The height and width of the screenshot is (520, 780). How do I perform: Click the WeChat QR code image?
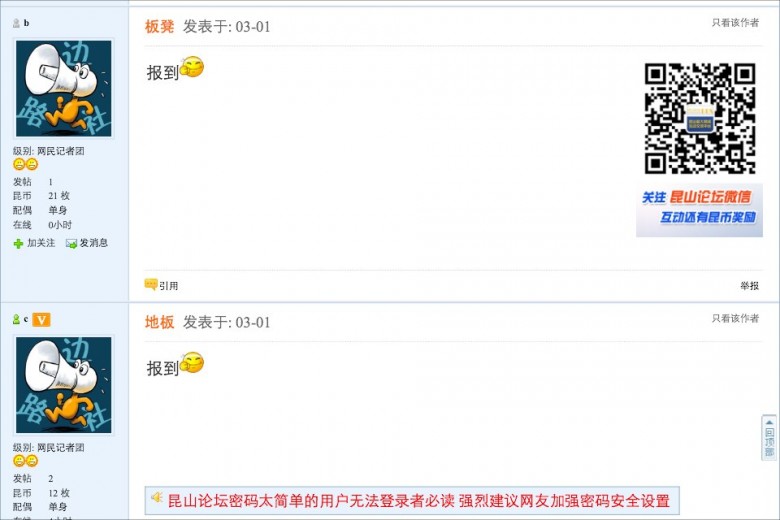(x=700, y=118)
